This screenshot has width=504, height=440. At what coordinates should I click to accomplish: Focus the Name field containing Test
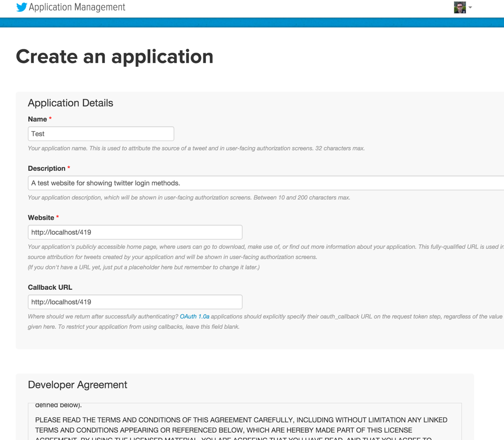point(101,134)
